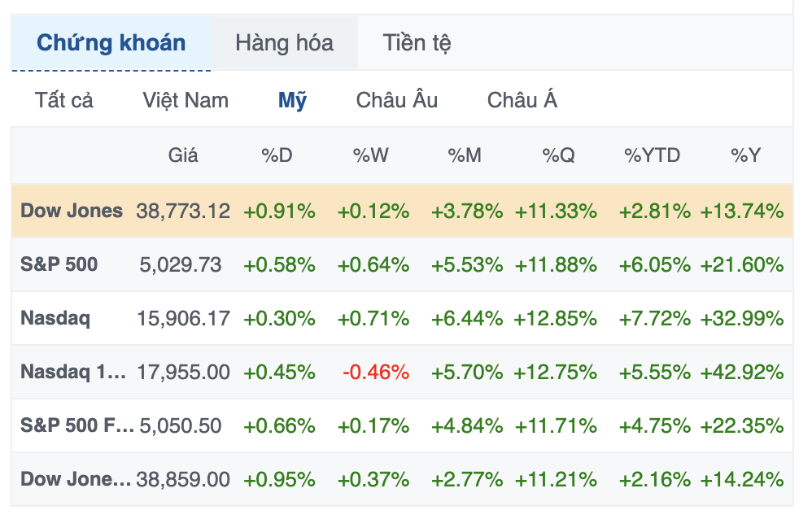Select the Mỹ region filter
The image size is (812, 519).
point(292,100)
